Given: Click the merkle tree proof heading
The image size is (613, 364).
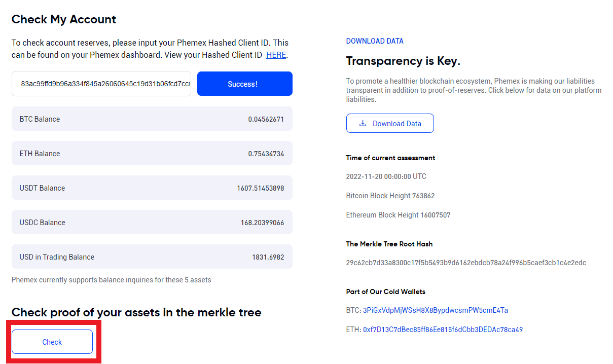Looking at the screenshot, I should [x=136, y=312].
